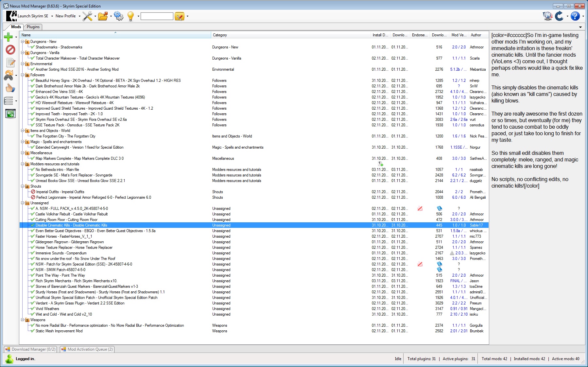The height and width of the screenshot is (367, 588).
Task: Click the globe online status icon
Action: (547, 16)
